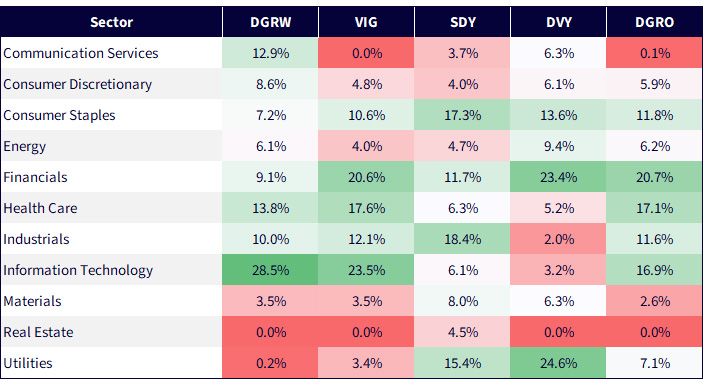Select VIG Health Care cell showing 17.6%
Viewport: 707px width, 385px height.
pos(366,208)
